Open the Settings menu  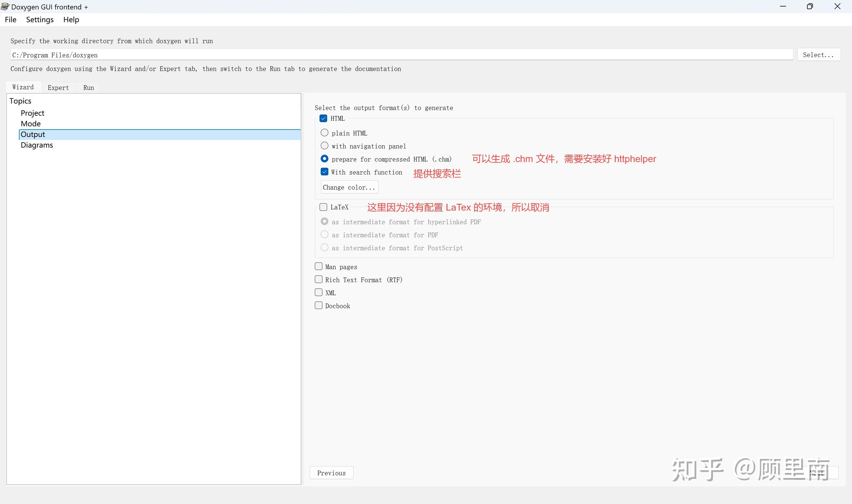40,20
